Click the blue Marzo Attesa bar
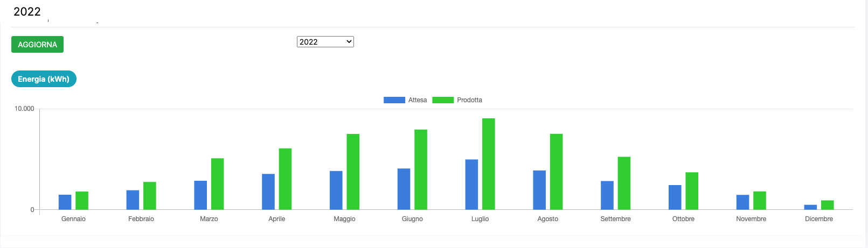 [200, 195]
